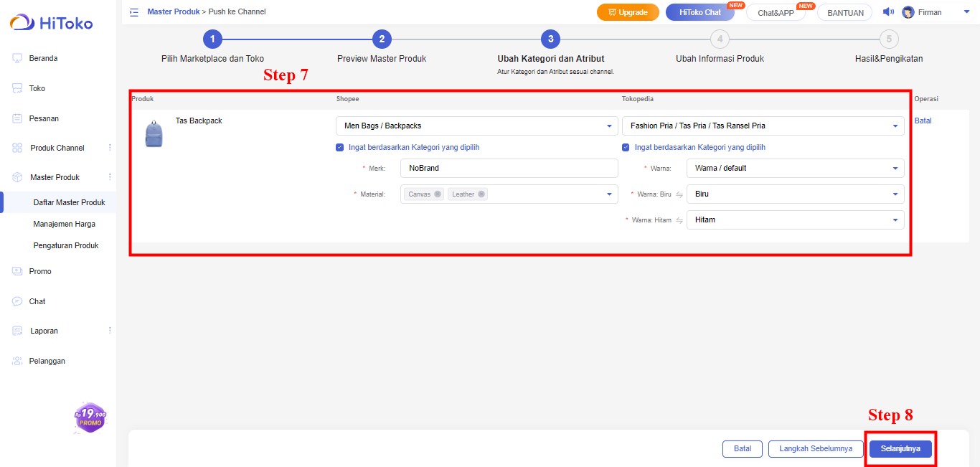
Task: Click the Tas Backpack product thumbnail
Action: [x=154, y=133]
